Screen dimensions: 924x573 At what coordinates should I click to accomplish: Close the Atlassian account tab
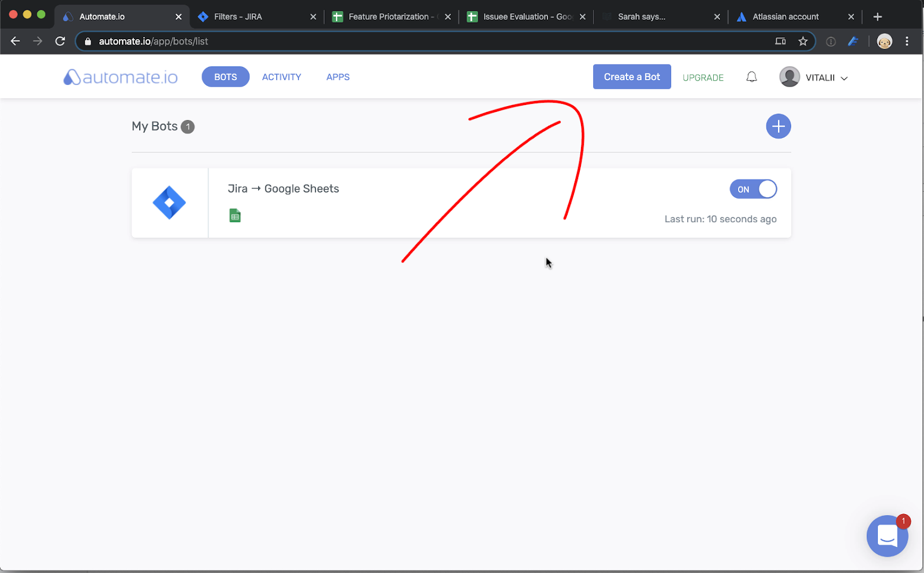click(851, 17)
